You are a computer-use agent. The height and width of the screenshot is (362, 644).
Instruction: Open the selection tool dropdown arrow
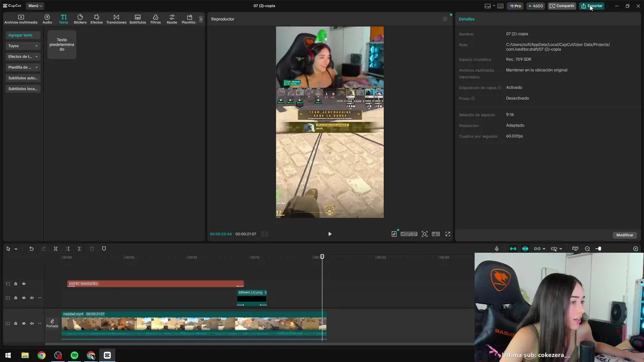[x=16, y=249]
